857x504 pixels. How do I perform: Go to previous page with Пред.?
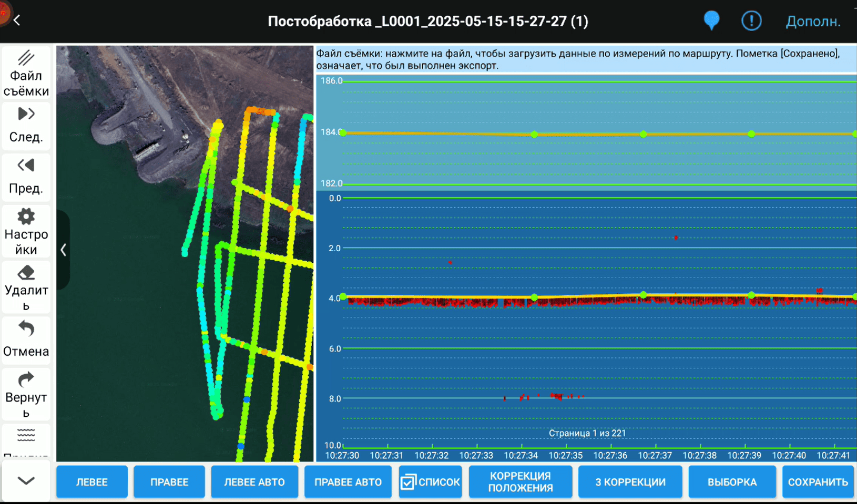tap(26, 176)
